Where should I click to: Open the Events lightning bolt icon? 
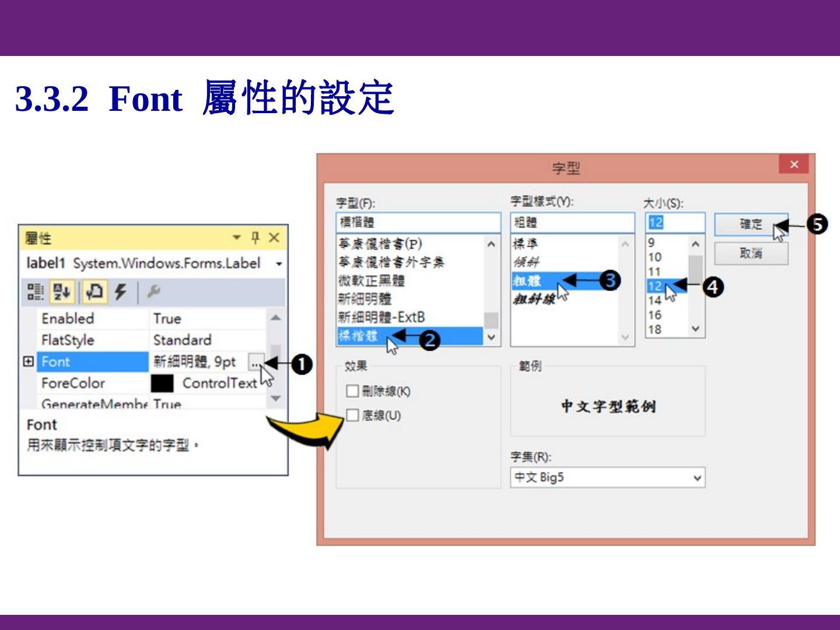click(x=120, y=292)
